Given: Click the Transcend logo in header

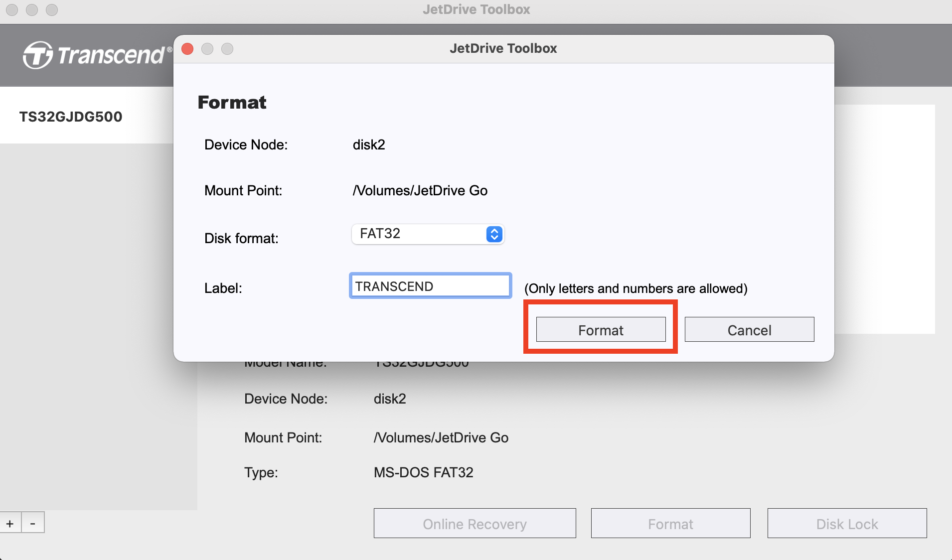Looking at the screenshot, I should [98, 55].
